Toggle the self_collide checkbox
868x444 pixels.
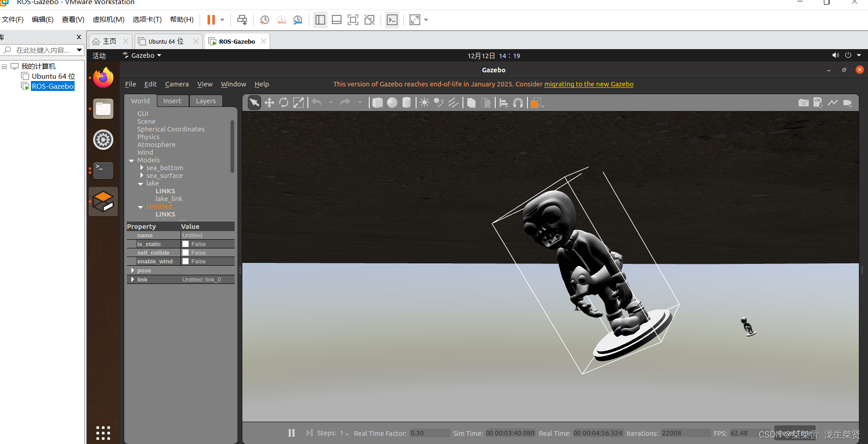(186, 253)
